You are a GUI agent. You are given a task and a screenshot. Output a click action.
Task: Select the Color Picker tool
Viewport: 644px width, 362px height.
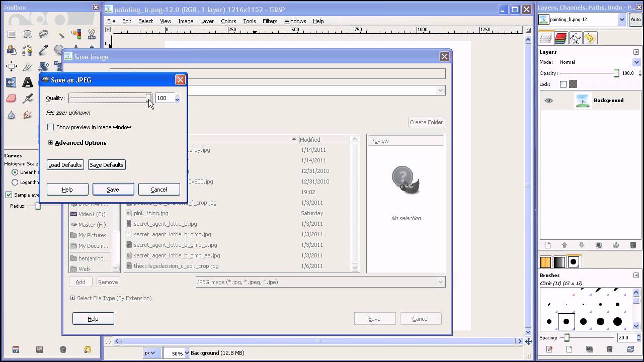[43, 49]
